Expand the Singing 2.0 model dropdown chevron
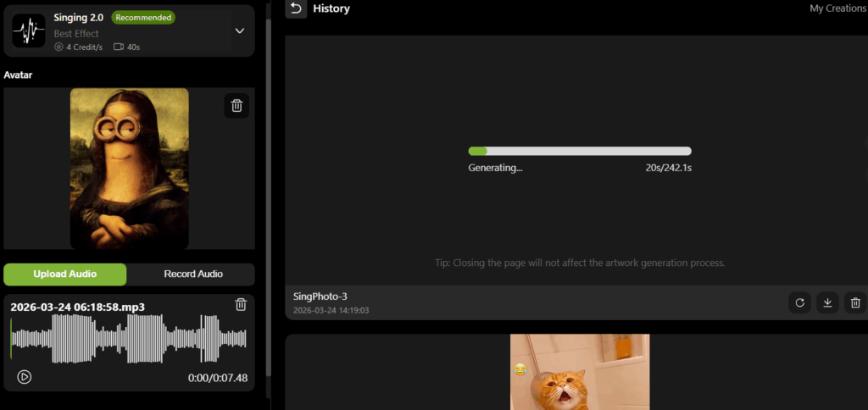Image resolution: width=868 pixels, height=410 pixels. click(x=240, y=30)
